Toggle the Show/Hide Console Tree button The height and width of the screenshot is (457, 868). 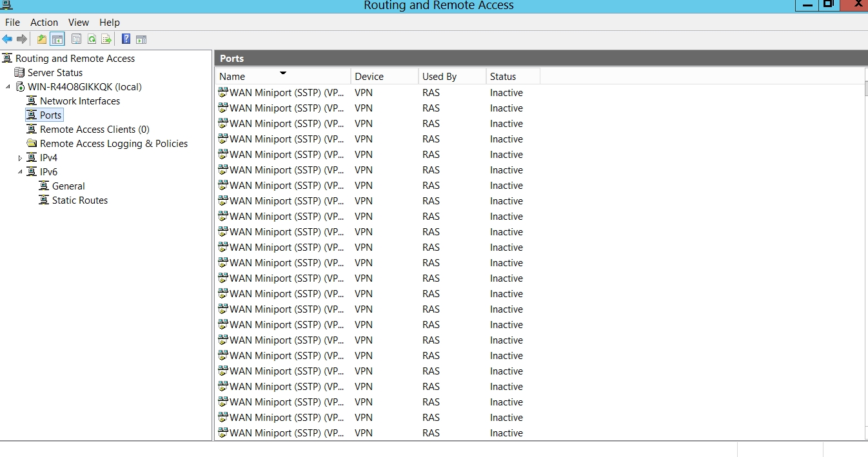pos(57,39)
